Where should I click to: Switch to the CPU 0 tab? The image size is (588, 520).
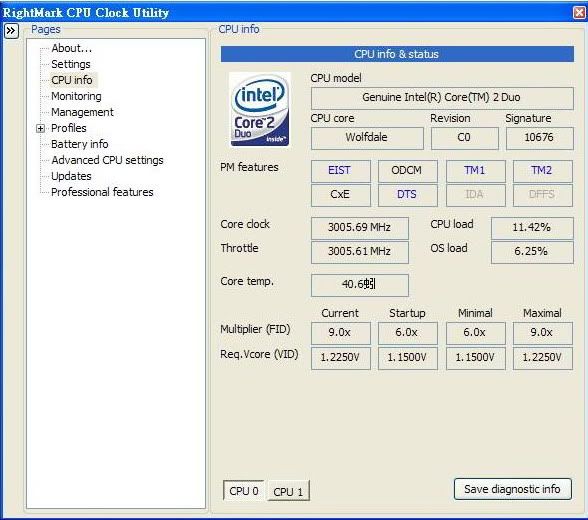pyautogui.click(x=244, y=490)
